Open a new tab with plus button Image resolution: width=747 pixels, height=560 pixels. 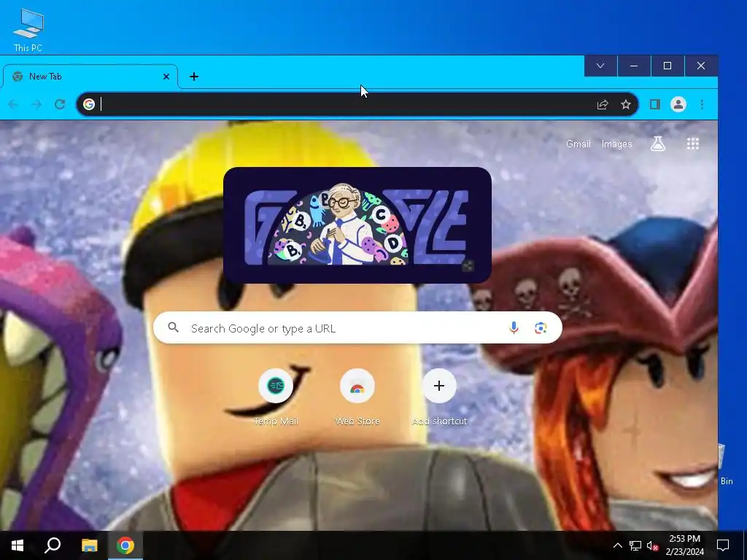click(x=194, y=76)
